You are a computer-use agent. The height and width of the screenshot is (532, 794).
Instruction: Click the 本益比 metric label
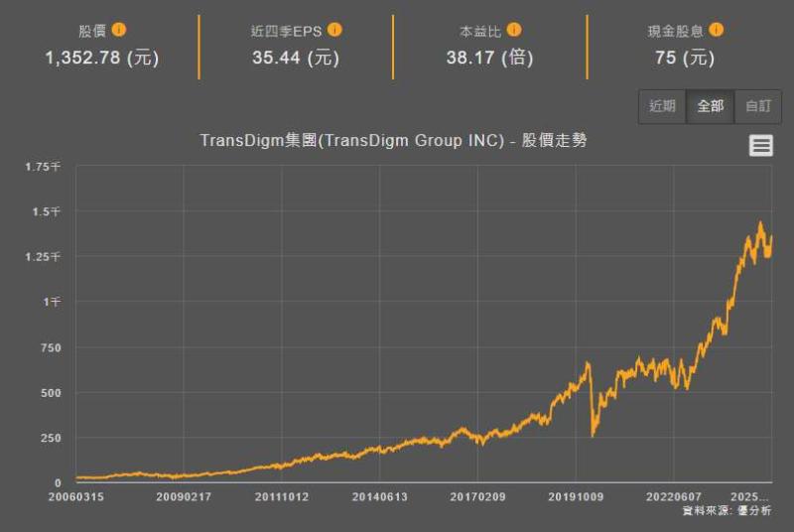(x=480, y=31)
